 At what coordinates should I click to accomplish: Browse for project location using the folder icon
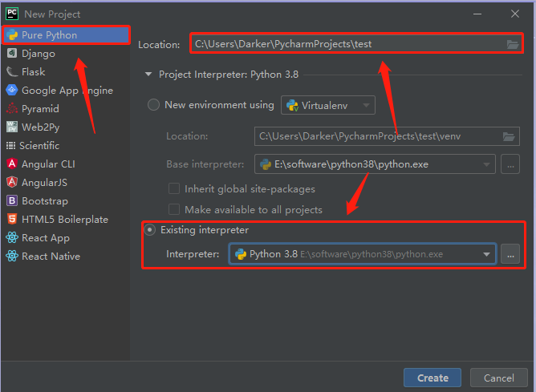513,44
